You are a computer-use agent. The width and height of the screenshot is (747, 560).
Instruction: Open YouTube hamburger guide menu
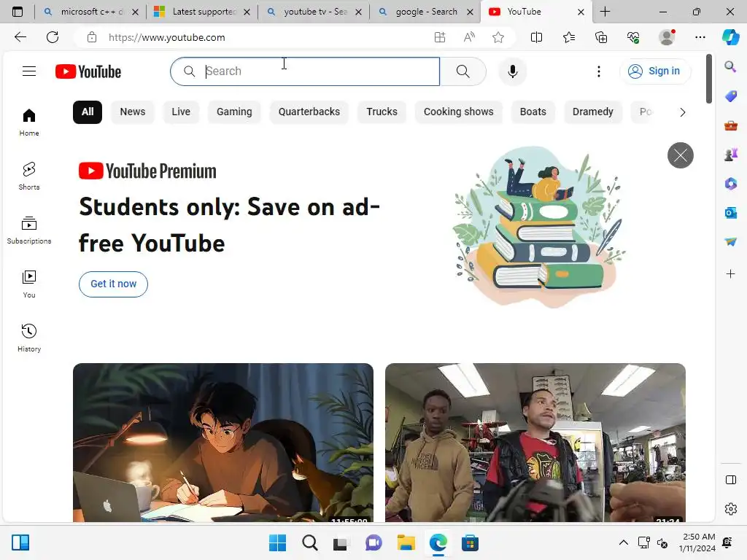pos(29,71)
